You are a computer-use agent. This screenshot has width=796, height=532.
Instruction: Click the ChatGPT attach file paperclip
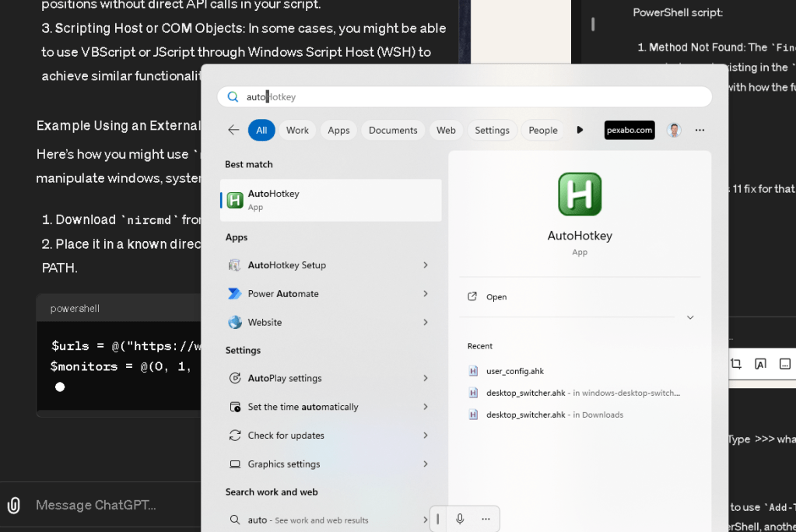[x=14, y=505]
